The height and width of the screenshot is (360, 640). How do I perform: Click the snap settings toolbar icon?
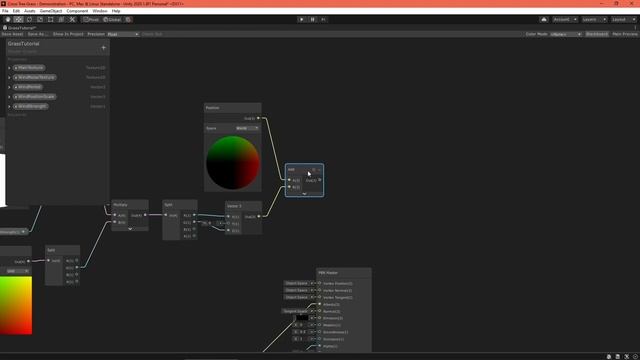pyautogui.click(x=129, y=20)
